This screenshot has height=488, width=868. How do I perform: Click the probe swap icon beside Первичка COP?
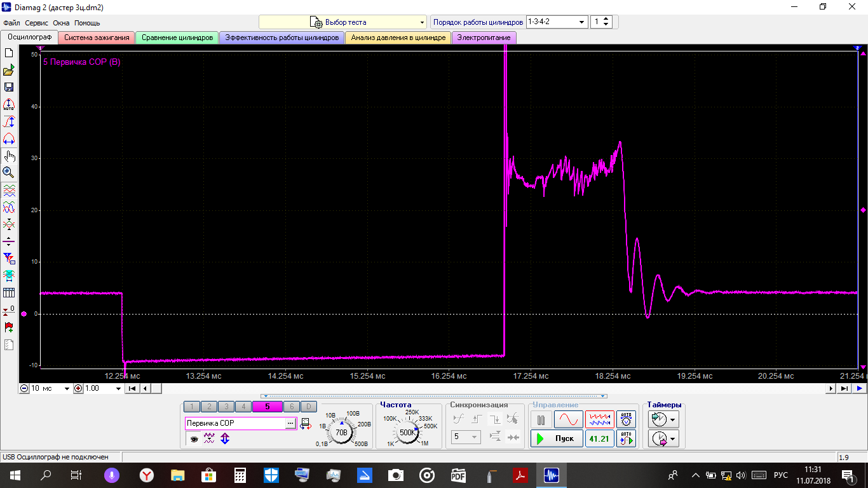305,423
